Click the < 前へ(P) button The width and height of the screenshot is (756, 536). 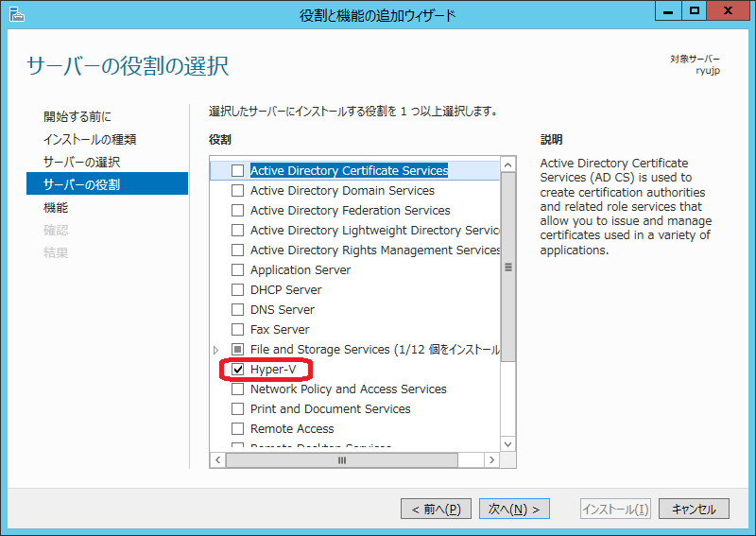[436, 509]
